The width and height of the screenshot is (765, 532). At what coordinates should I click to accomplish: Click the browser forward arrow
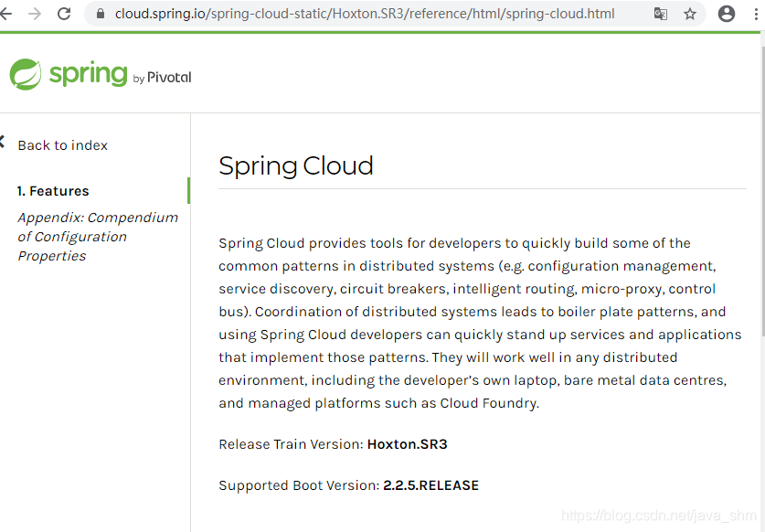point(35,14)
